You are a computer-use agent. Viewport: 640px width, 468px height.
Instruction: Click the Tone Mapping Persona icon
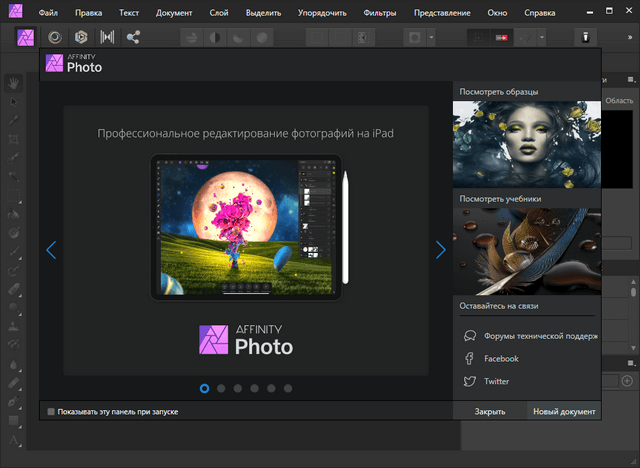tap(107, 37)
